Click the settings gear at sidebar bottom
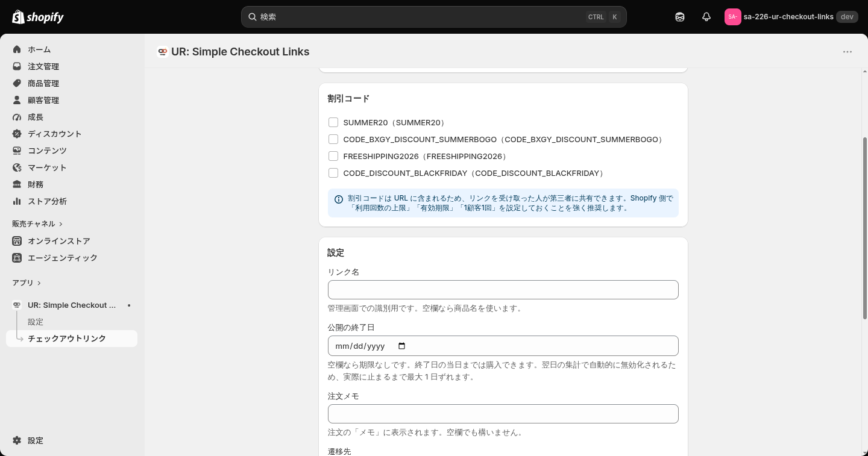The width and height of the screenshot is (868, 456). tap(17, 440)
